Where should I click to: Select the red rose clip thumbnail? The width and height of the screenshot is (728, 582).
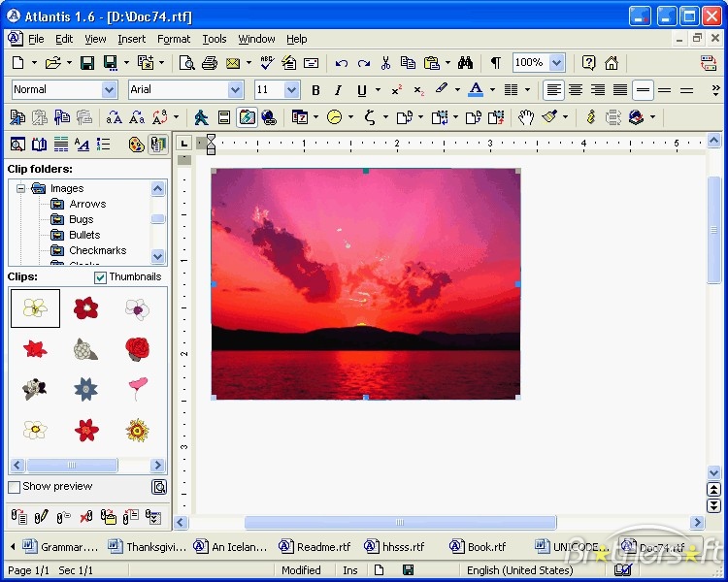click(138, 347)
